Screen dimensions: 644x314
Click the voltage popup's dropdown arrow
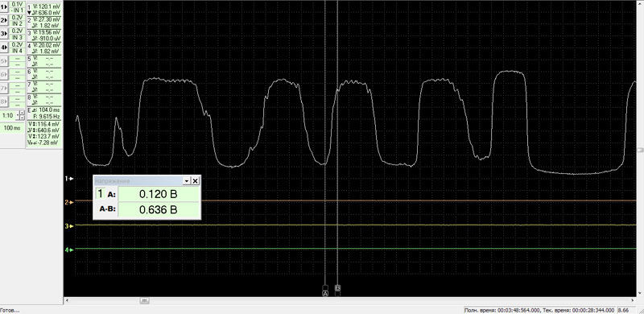tap(187, 181)
